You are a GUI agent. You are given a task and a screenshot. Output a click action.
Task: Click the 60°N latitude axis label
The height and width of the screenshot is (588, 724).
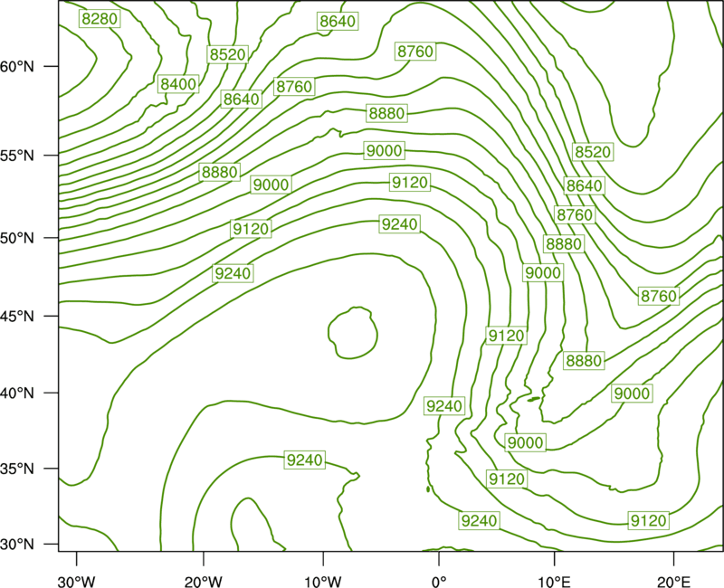pos(17,66)
